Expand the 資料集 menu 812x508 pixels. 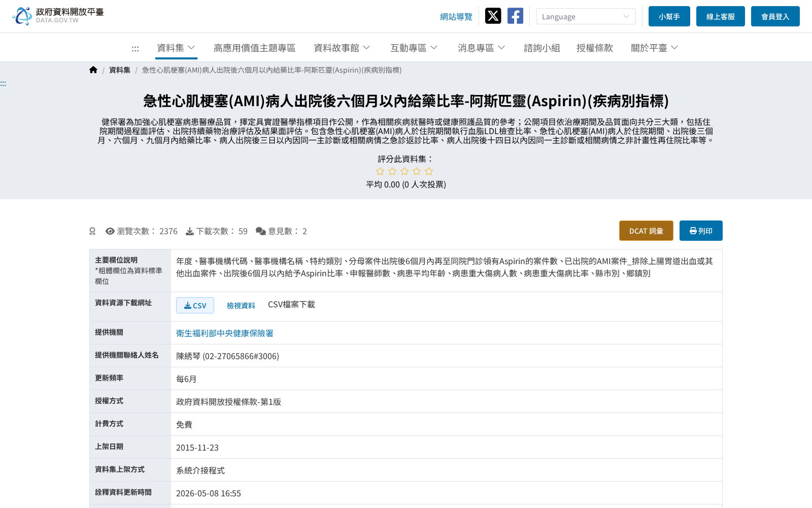[176, 48]
